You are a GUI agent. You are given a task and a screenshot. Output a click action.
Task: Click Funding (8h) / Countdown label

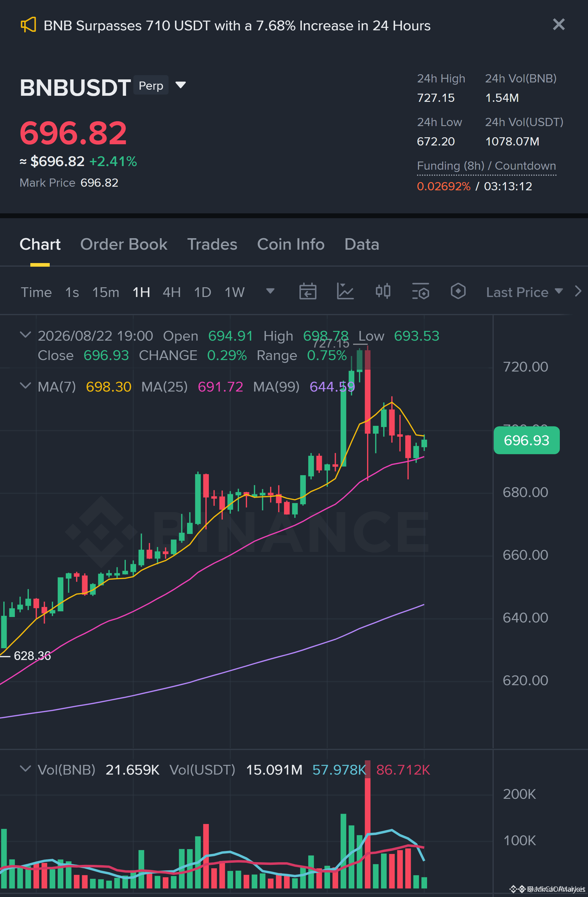point(486,166)
